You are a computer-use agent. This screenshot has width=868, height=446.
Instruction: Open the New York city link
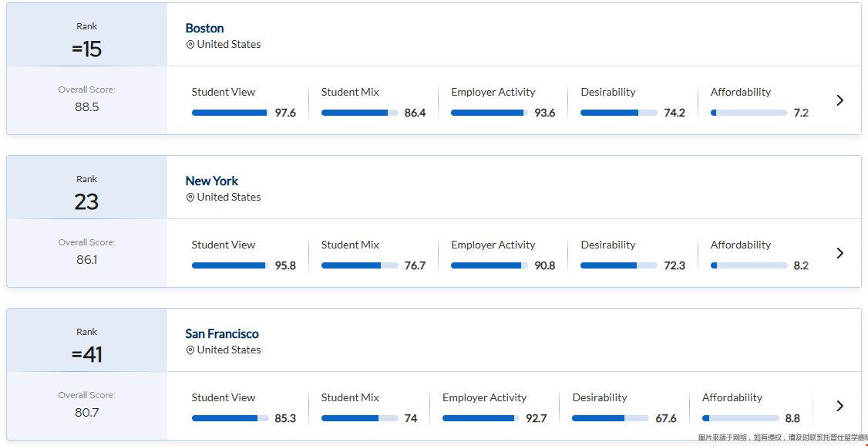tap(211, 181)
